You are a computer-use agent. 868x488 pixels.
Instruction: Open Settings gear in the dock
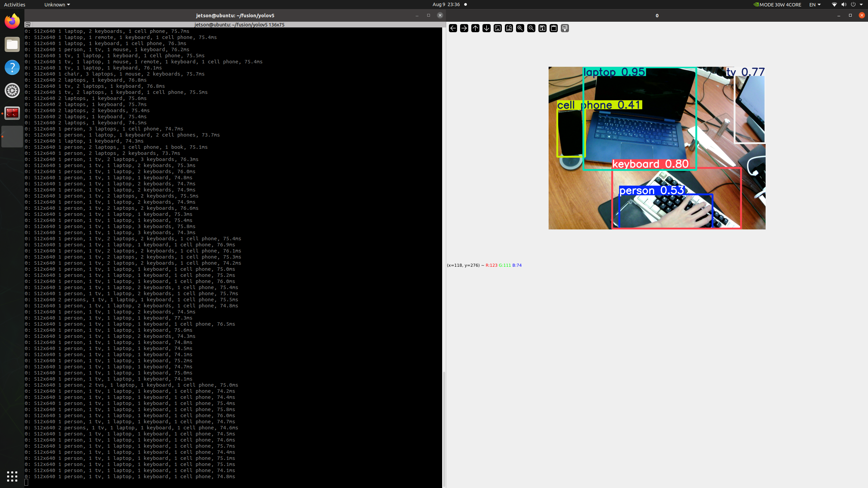click(12, 90)
